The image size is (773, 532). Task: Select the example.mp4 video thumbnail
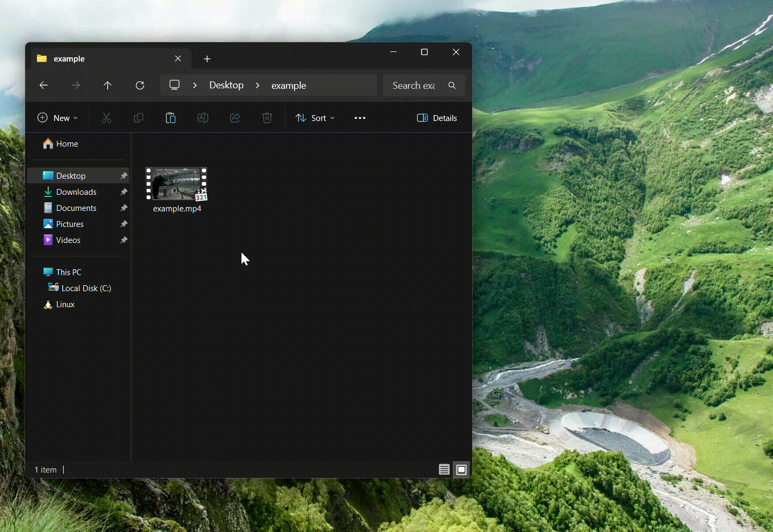[177, 184]
